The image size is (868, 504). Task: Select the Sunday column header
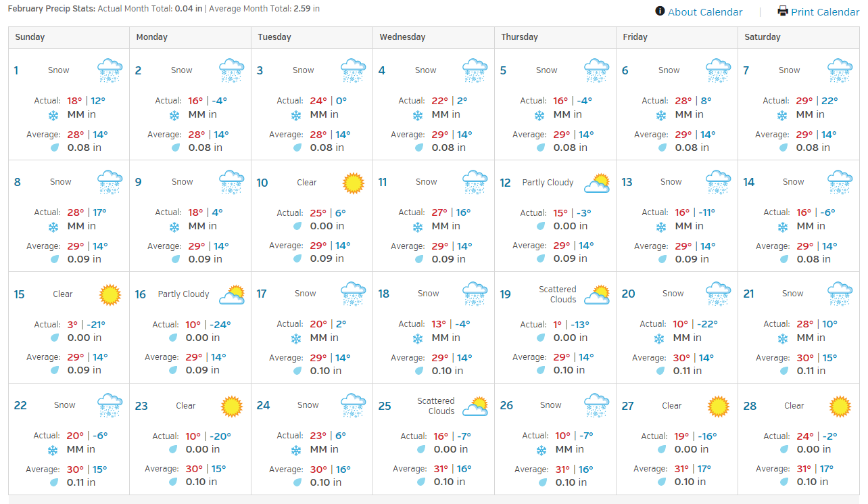[30, 37]
